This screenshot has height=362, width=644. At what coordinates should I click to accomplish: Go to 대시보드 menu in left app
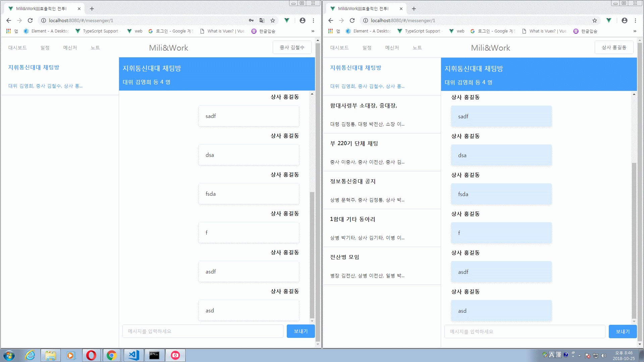tap(17, 48)
